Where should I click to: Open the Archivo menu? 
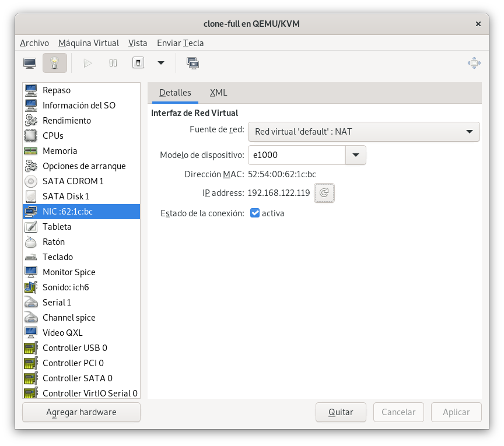point(34,43)
